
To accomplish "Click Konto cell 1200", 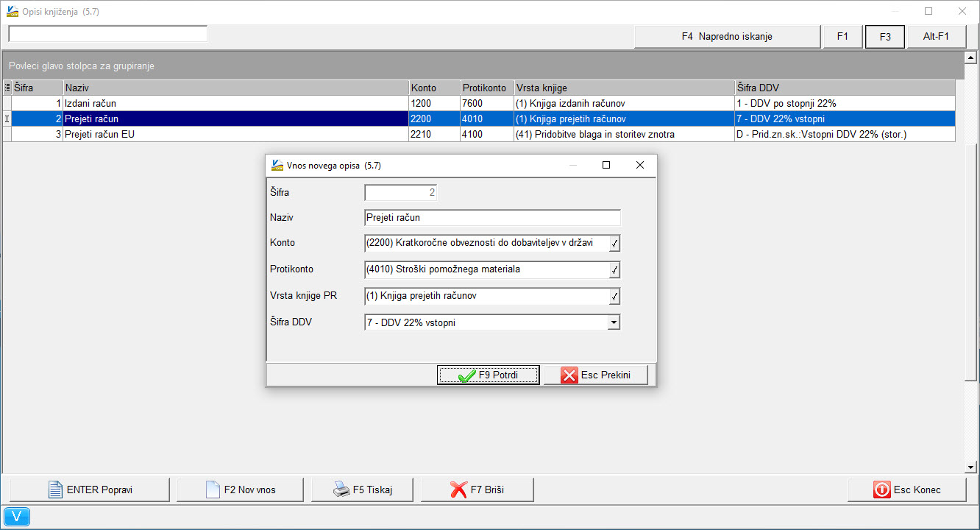I will (x=435, y=103).
